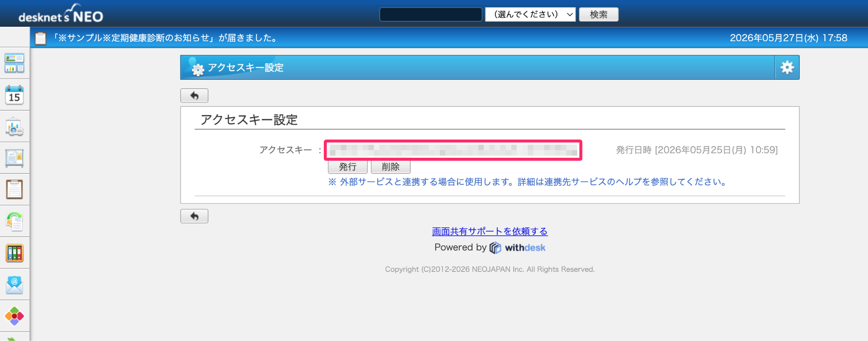Viewport: 868px width, 341px height.
Task: Open the workflow icon with green arrow
Action: [x=14, y=221]
